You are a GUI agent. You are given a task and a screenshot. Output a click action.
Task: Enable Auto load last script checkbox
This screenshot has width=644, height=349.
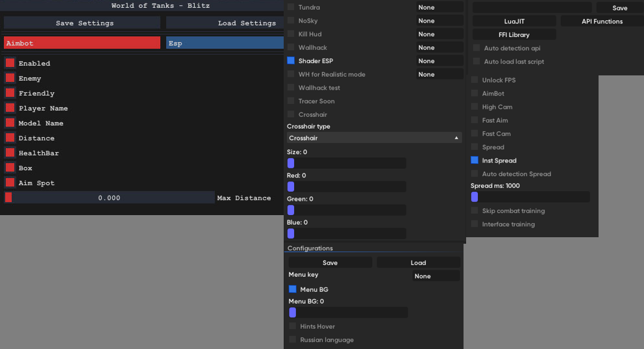coord(477,61)
